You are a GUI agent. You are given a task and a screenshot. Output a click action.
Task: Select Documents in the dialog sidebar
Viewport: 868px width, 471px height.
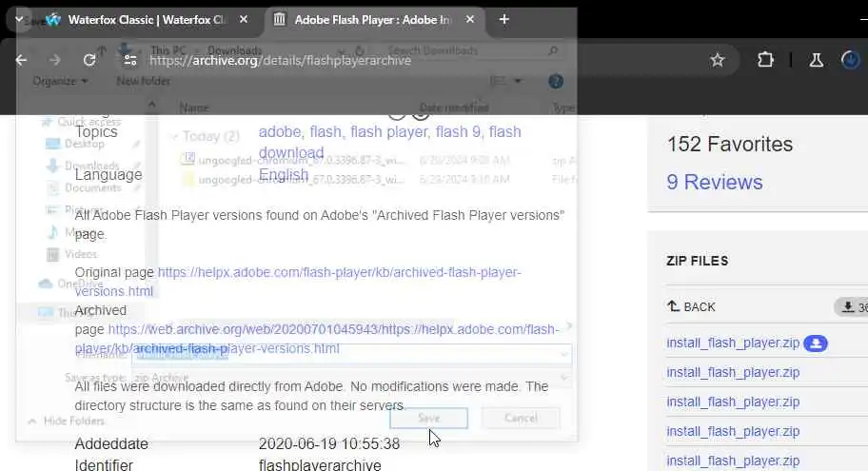pyautogui.click(x=84, y=187)
